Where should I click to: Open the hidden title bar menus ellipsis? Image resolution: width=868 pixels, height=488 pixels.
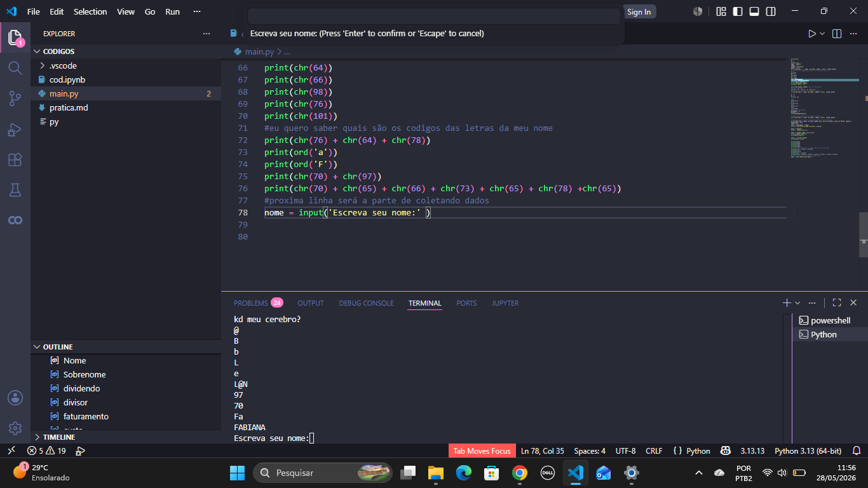pos(196,11)
